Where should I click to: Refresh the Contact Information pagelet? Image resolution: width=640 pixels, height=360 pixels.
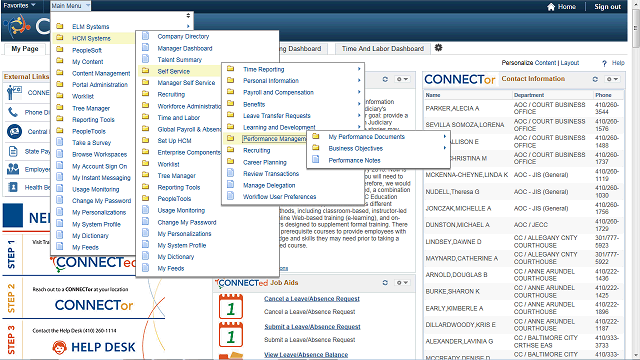click(595, 79)
